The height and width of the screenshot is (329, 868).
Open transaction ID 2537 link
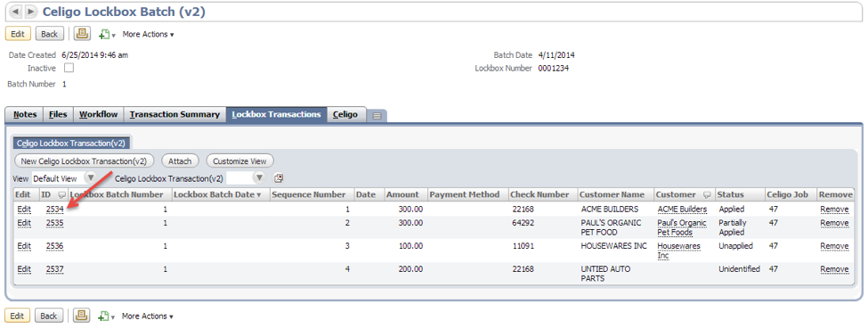55,269
